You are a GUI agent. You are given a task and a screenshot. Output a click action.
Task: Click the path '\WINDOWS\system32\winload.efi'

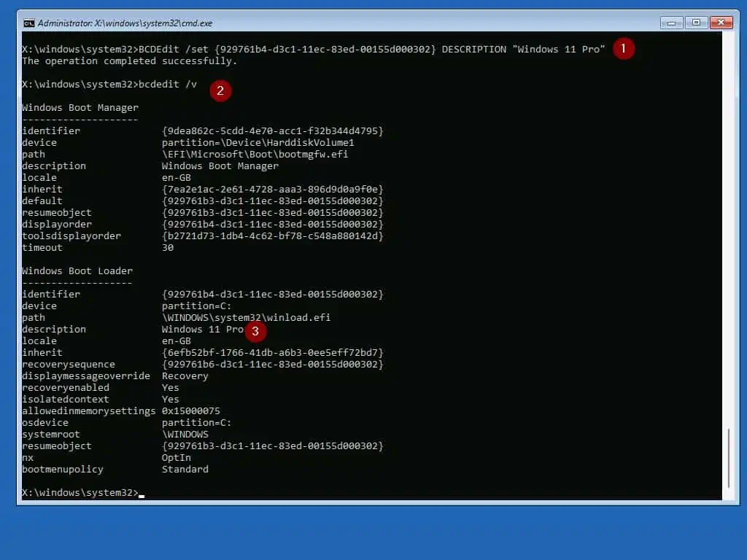click(x=247, y=318)
